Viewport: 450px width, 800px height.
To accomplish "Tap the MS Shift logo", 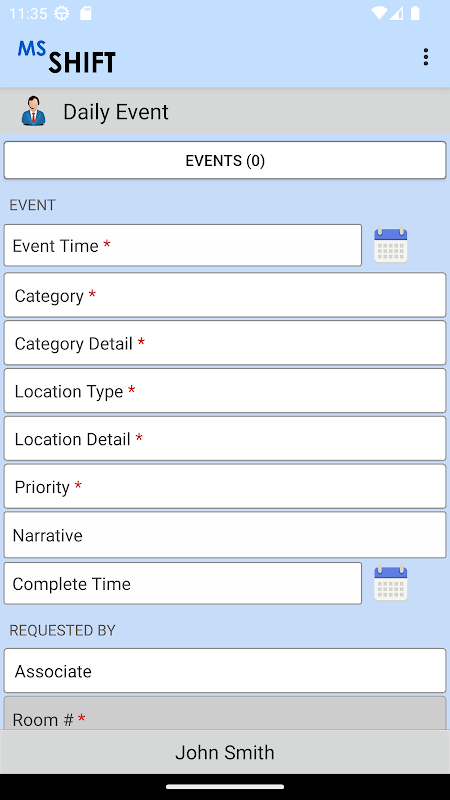I will coord(67,57).
